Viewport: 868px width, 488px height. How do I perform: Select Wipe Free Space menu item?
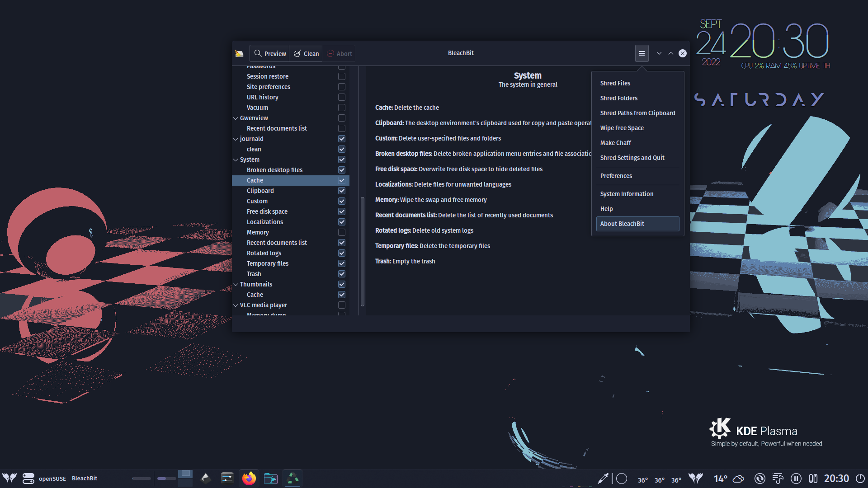[637, 128]
